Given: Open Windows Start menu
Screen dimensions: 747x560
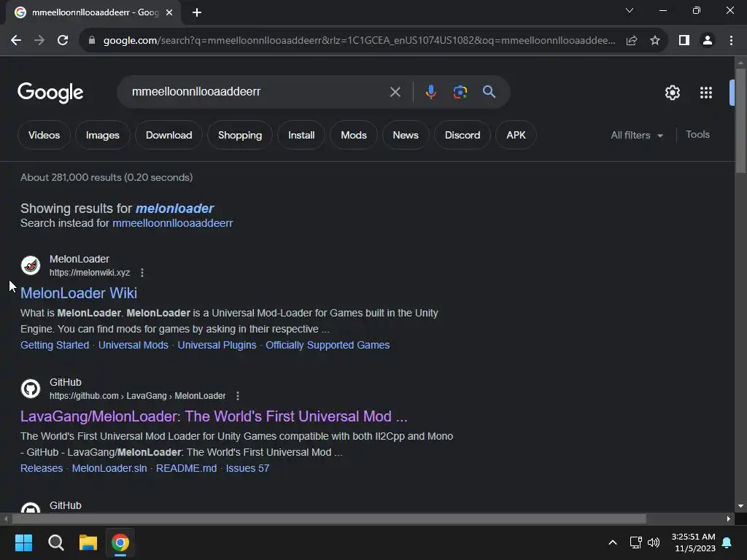Looking at the screenshot, I should click(x=23, y=542).
